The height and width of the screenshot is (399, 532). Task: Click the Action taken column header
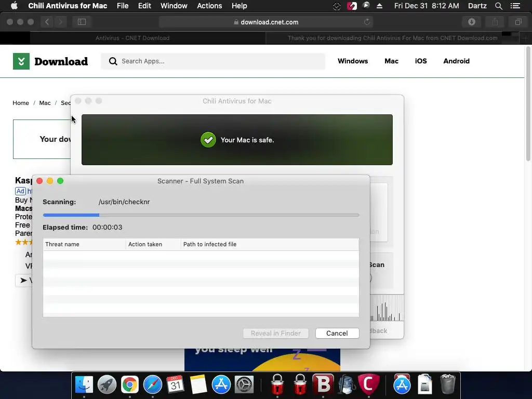[x=153, y=244]
